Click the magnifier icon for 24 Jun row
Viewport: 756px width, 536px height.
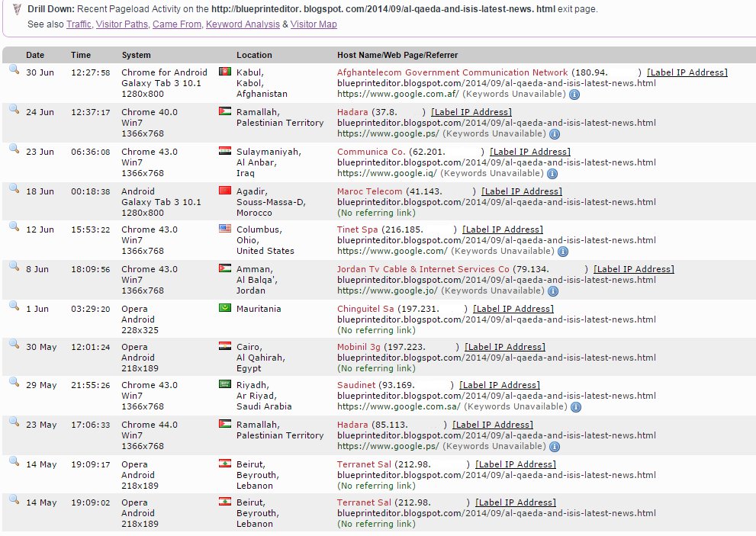[x=14, y=109]
